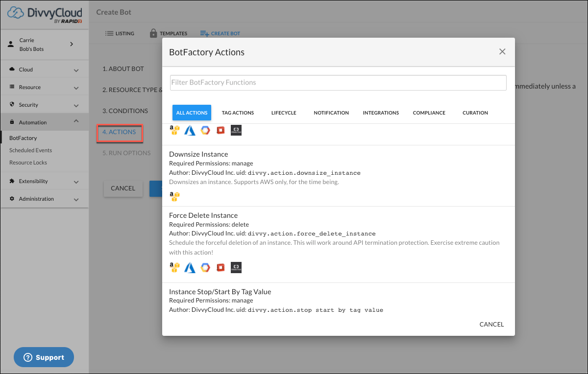Viewport: 588px width, 374px height.
Task: Click Cancel on the Create Bot page
Action: click(x=123, y=188)
